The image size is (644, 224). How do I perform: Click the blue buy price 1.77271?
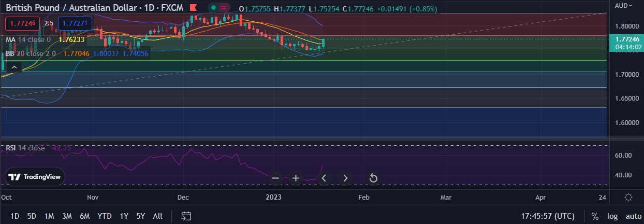tap(75, 23)
